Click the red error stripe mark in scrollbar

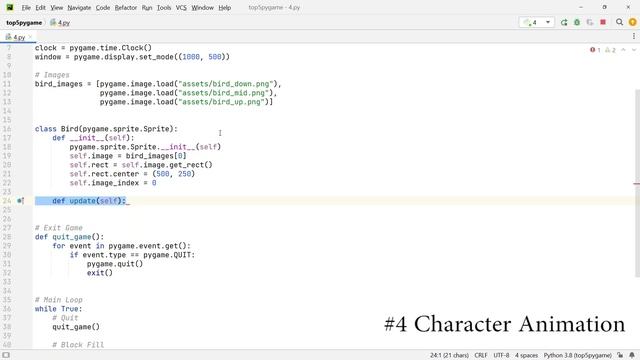637,184
